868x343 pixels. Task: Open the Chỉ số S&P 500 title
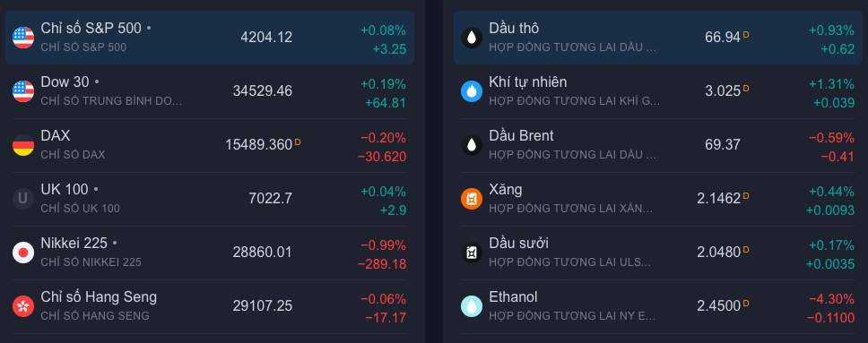tap(91, 29)
